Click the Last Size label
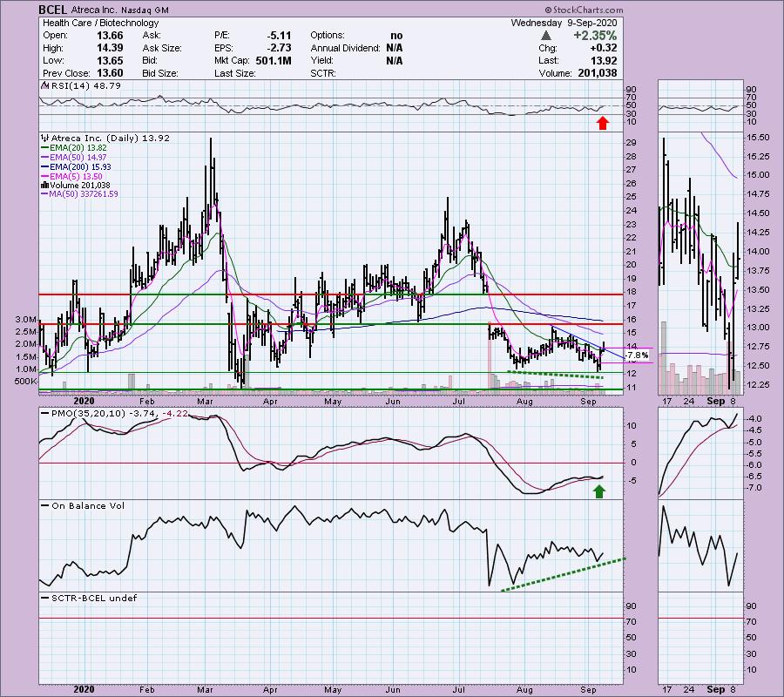The height and width of the screenshot is (697, 784). (235, 73)
